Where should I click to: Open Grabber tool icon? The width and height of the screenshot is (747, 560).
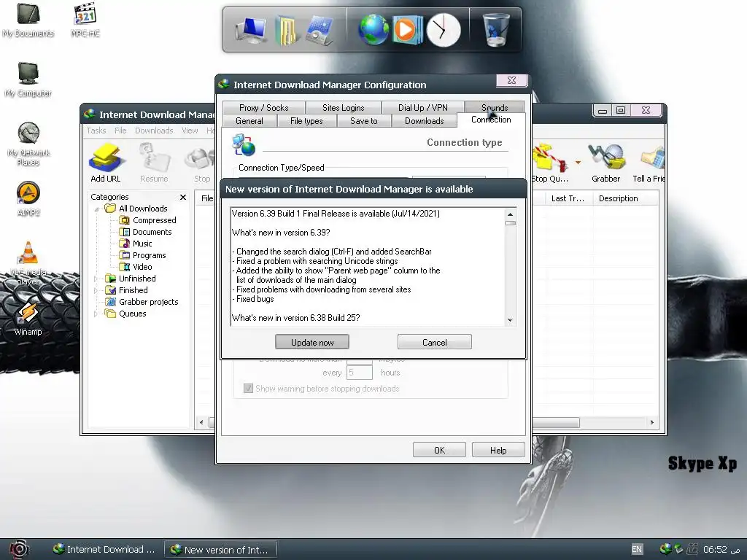(x=605, y=163)
